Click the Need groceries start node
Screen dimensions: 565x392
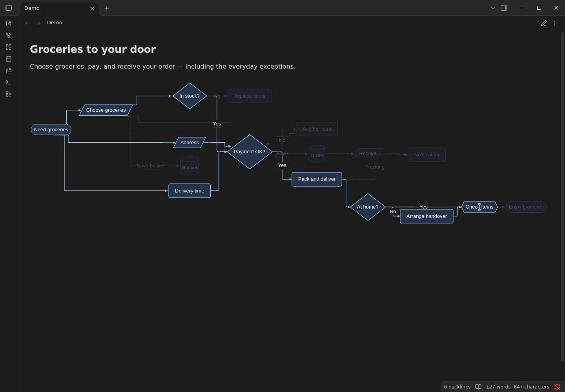(51, 129)
